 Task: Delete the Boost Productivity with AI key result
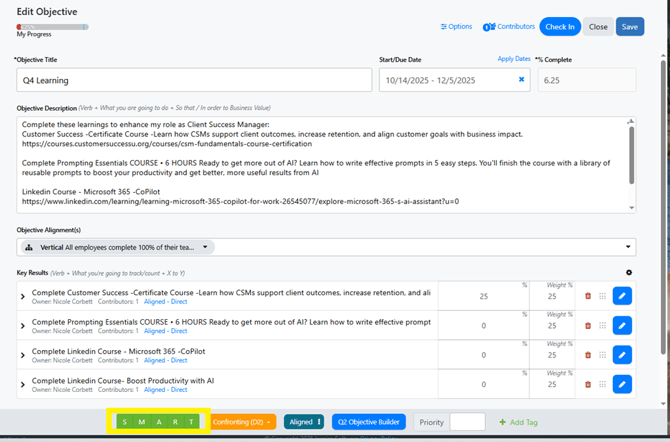tap(588, 384)
